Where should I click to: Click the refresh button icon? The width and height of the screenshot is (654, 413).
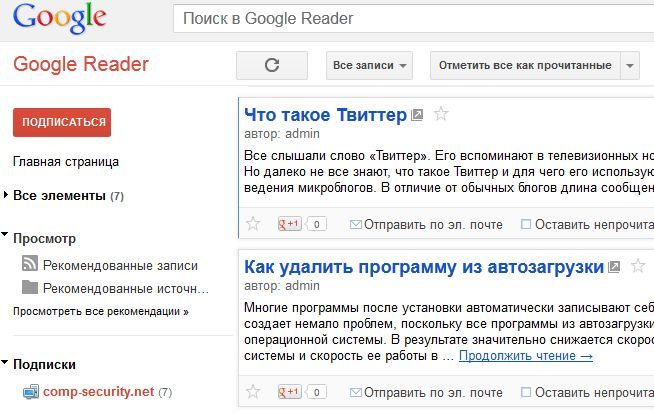[272, 65]
